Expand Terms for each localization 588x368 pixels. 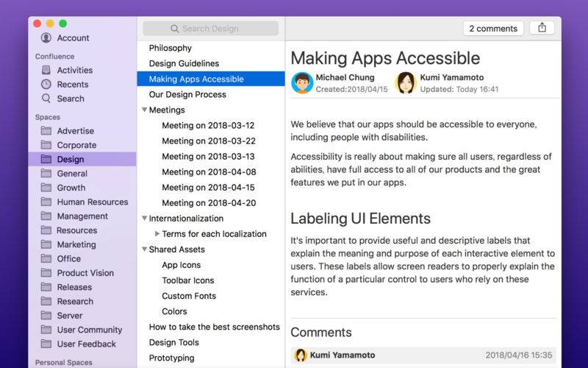tap(157, 233)
